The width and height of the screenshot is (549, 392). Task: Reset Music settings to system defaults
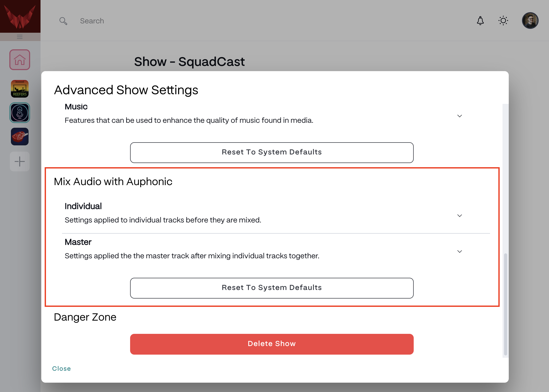click(x=272, y=152)
